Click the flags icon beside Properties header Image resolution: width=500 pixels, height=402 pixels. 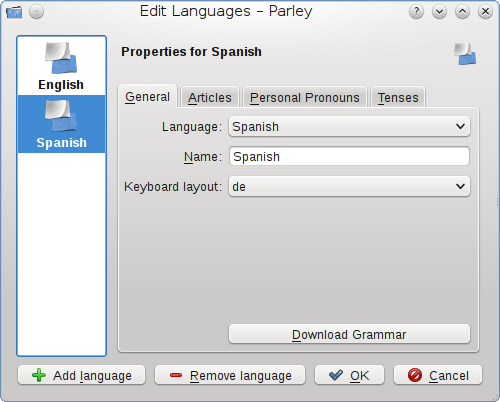[465, 54]
